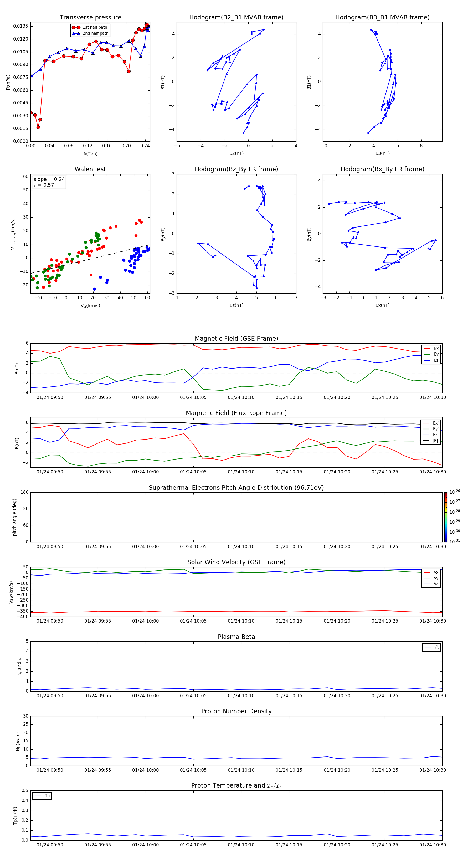The image size is (473, 868).
Task: Click the 'slope = 0.24' annotation
Action: 49,179
